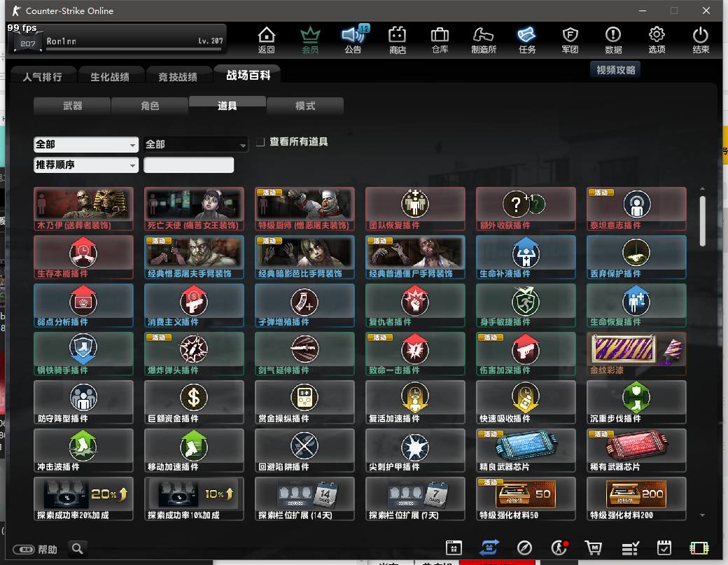The width and height of the screenshot is (728, 565).
Task: Click the compass icon in bottom toolbar
Action: 524,547
